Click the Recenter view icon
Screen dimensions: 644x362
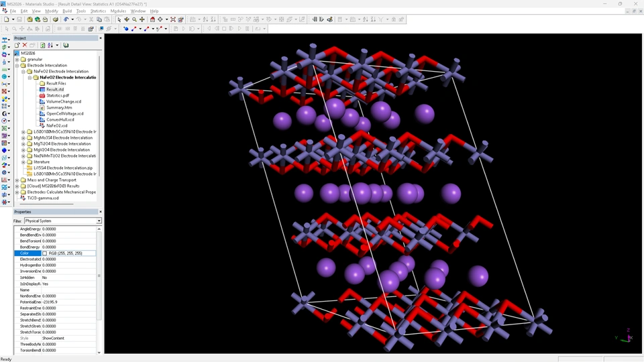coord(160,19)
